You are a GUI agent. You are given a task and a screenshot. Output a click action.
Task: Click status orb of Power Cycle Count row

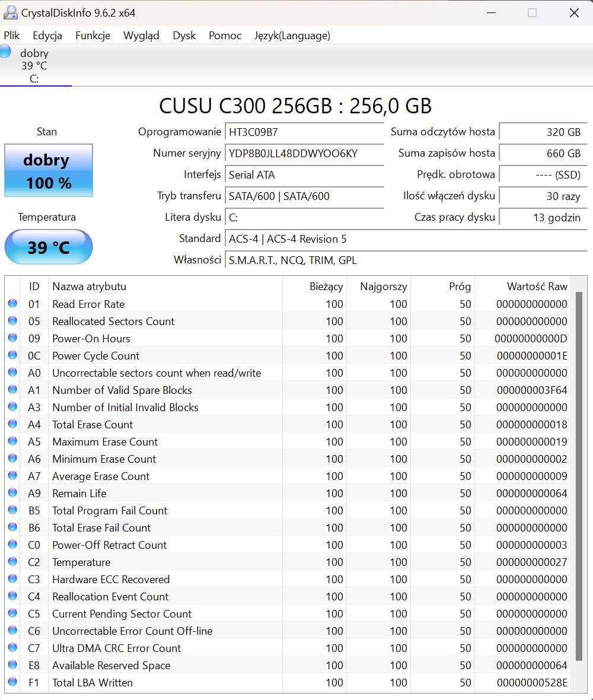[x=12, y=355]
